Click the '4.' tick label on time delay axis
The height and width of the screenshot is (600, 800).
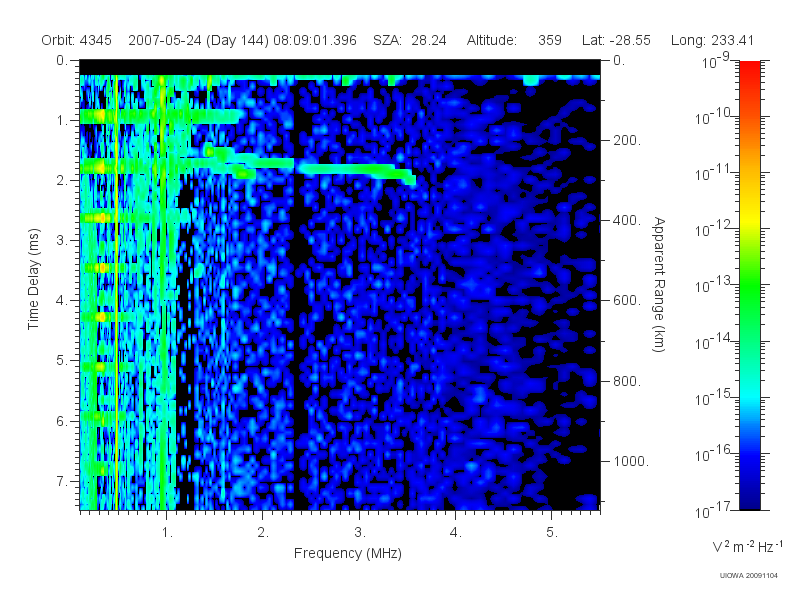coord(62,301)
